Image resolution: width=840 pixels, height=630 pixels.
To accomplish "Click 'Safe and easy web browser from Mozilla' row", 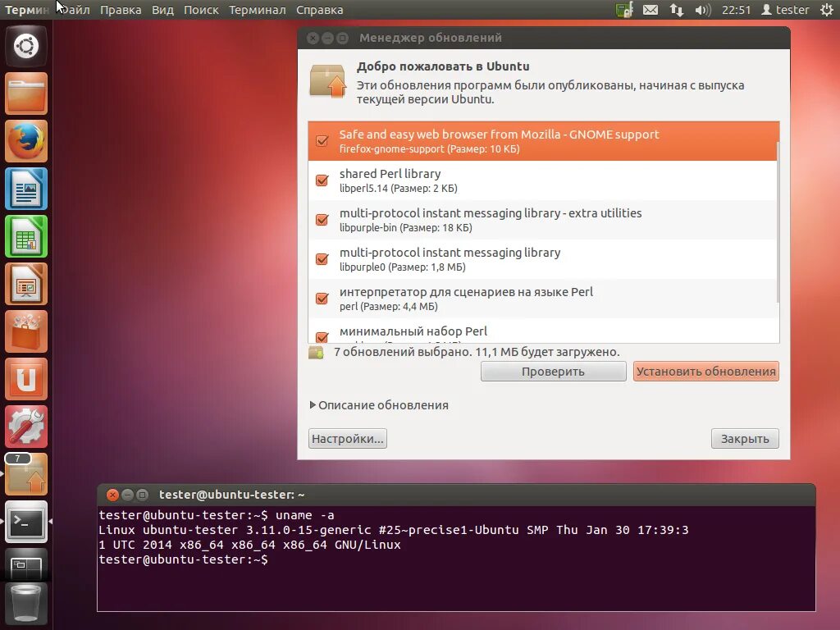I will pos(542,141).
